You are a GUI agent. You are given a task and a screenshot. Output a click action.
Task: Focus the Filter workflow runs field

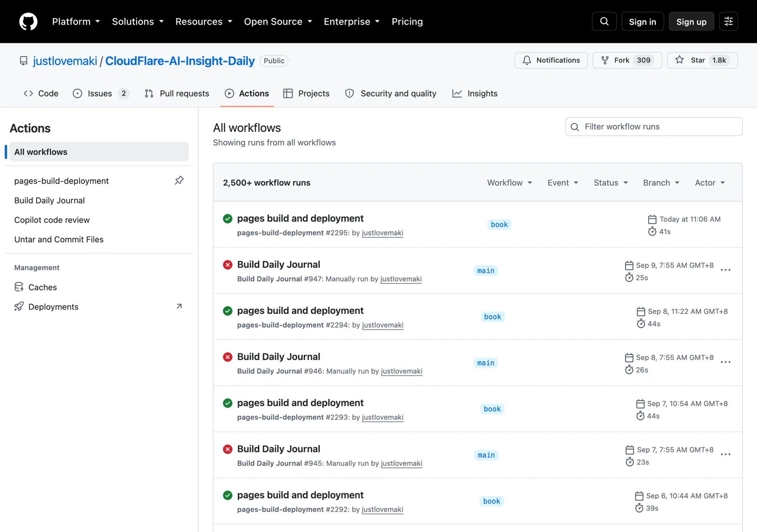(x=654, y=127)
